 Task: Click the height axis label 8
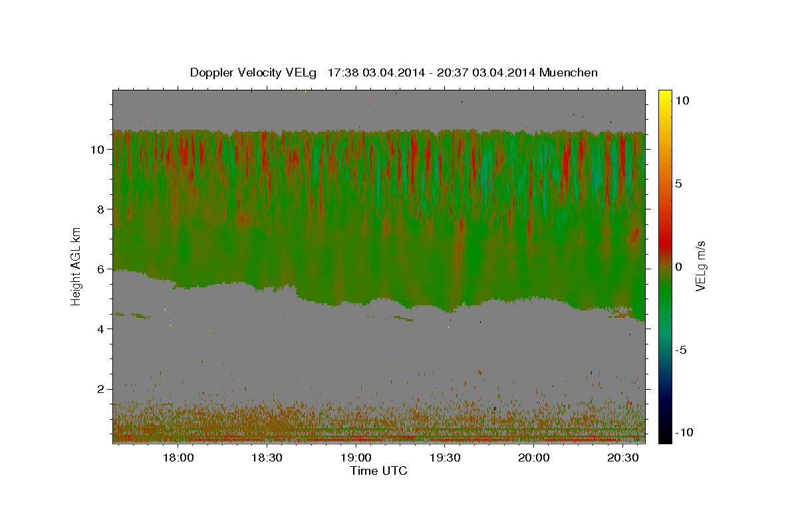[x=102, y=209]
